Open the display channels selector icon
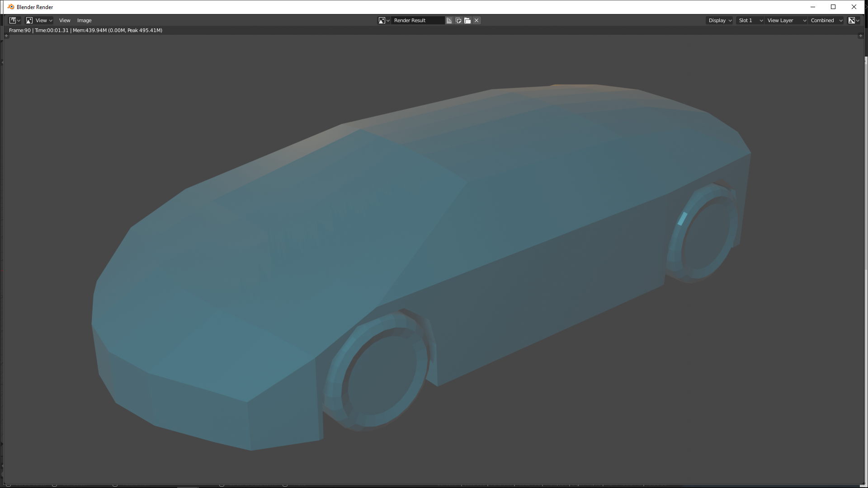868x488 pixels. point(854,20)
